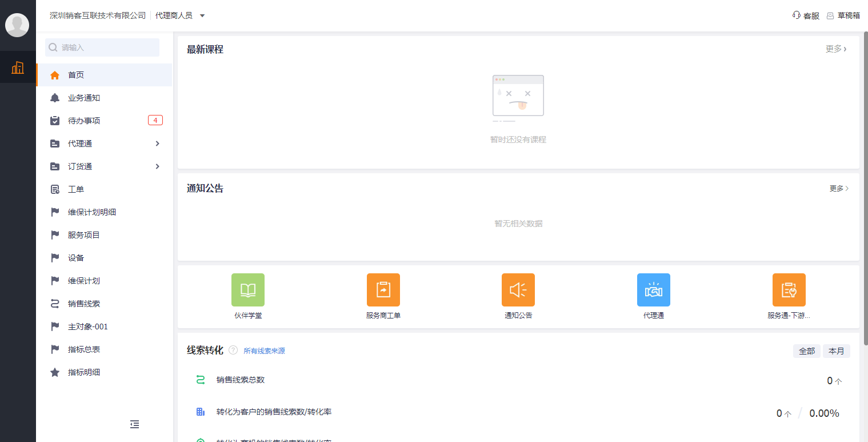Screen dimensions: 868x442
Task: Open 维保计划 menu item
Action: (104, 281)
